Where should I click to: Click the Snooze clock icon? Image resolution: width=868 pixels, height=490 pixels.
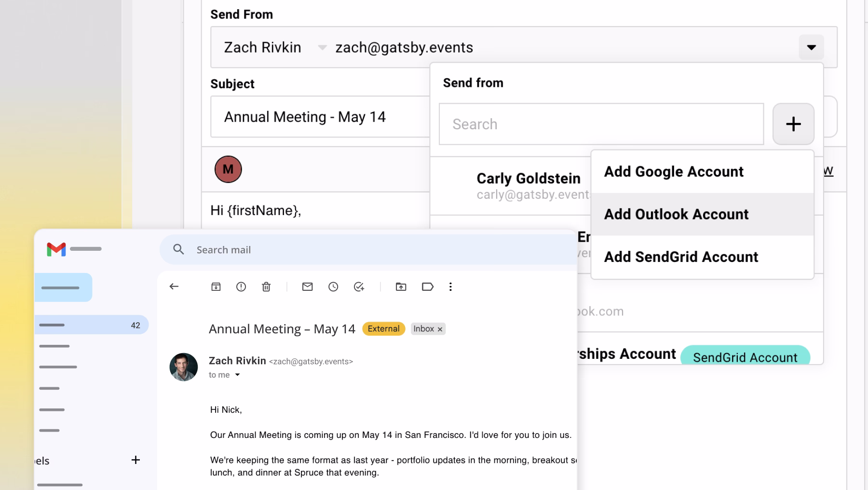coord(333,287)
